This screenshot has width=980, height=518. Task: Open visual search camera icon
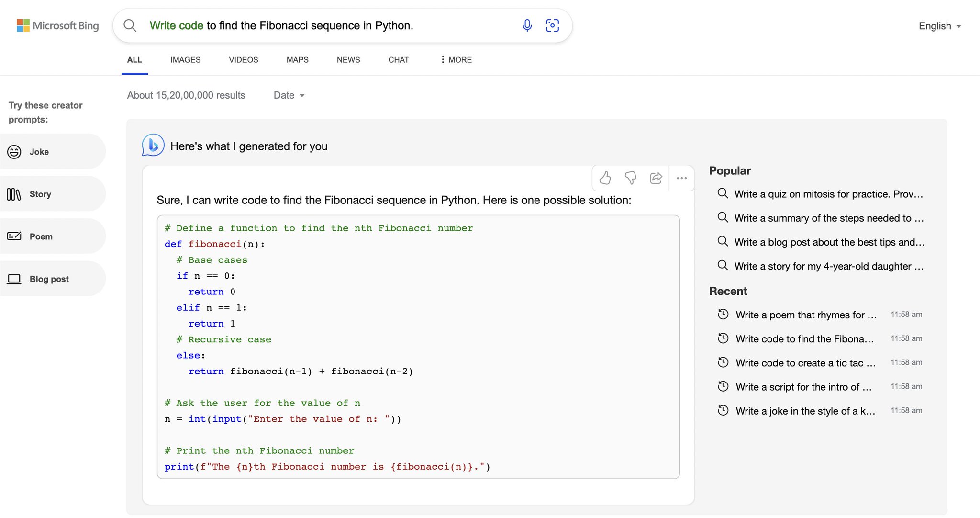[552, 25]
